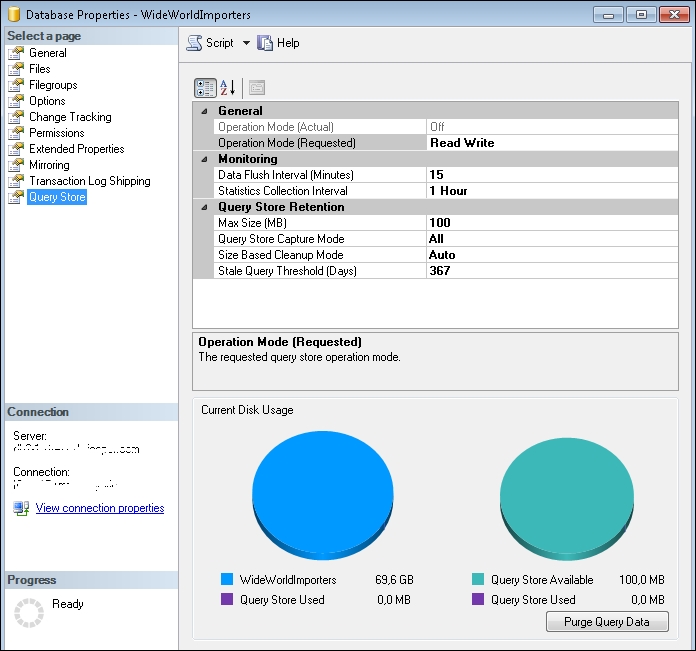Viewport: 696px width, 651px height.
Task: Click the Extended Properties page icon
Action: 16,149
